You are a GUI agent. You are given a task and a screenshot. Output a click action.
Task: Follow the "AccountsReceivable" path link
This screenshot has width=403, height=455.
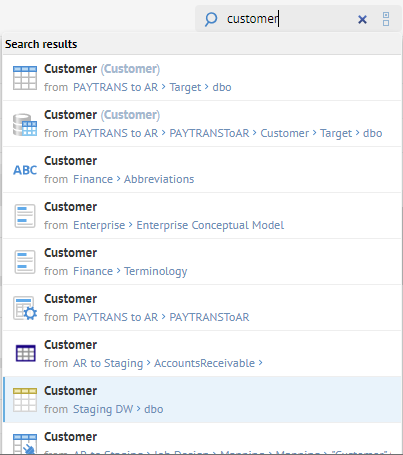pyautogui.click(x=204, y=363)
